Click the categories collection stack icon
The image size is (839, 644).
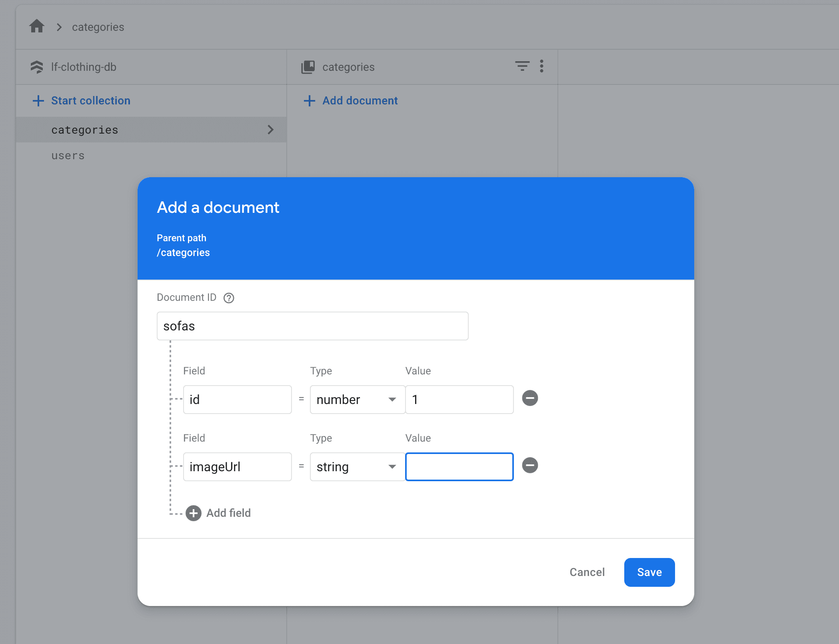point(308,67)
